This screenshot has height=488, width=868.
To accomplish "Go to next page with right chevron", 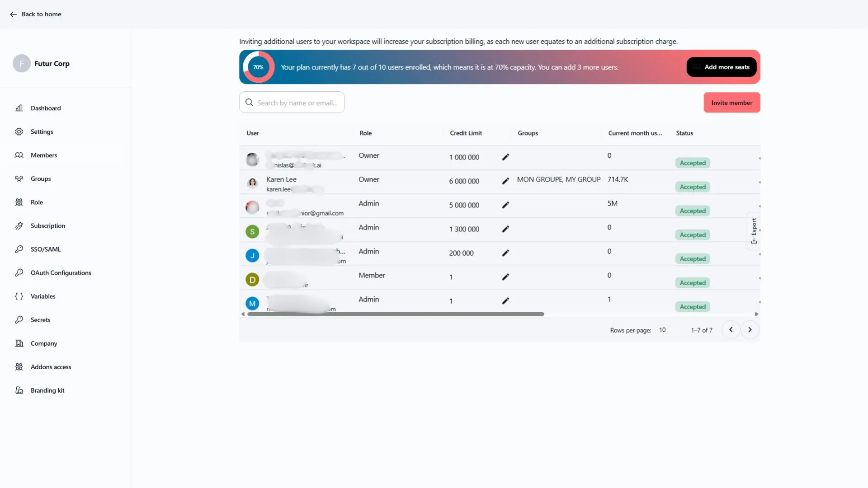I will click(x=750, y=329).
